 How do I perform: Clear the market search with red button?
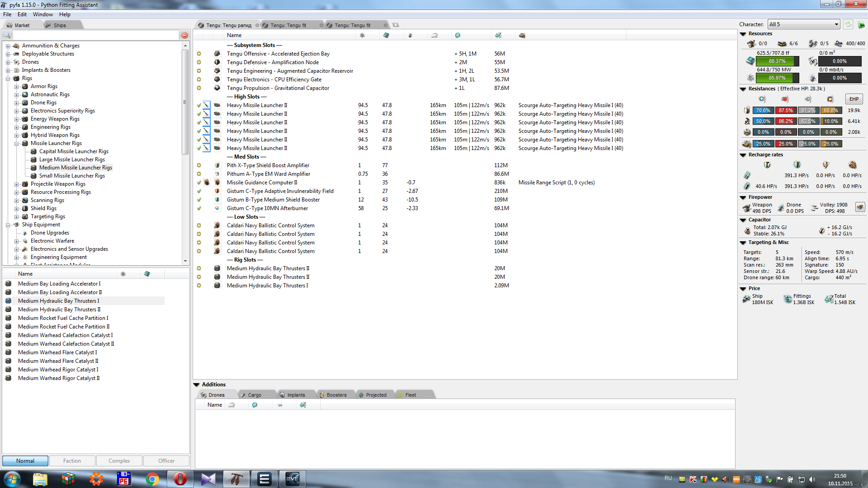click(x=184, y=35)
